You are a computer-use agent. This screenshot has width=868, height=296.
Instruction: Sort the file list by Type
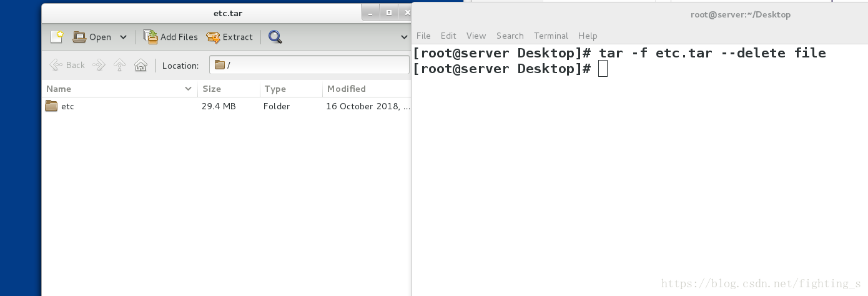point(291,89)
